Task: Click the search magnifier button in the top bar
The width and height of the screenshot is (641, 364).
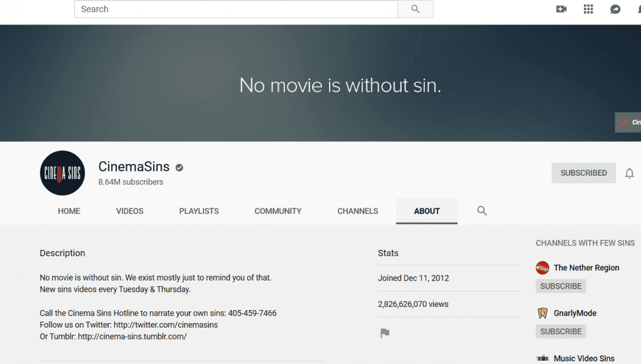Action: pos(416,9)
